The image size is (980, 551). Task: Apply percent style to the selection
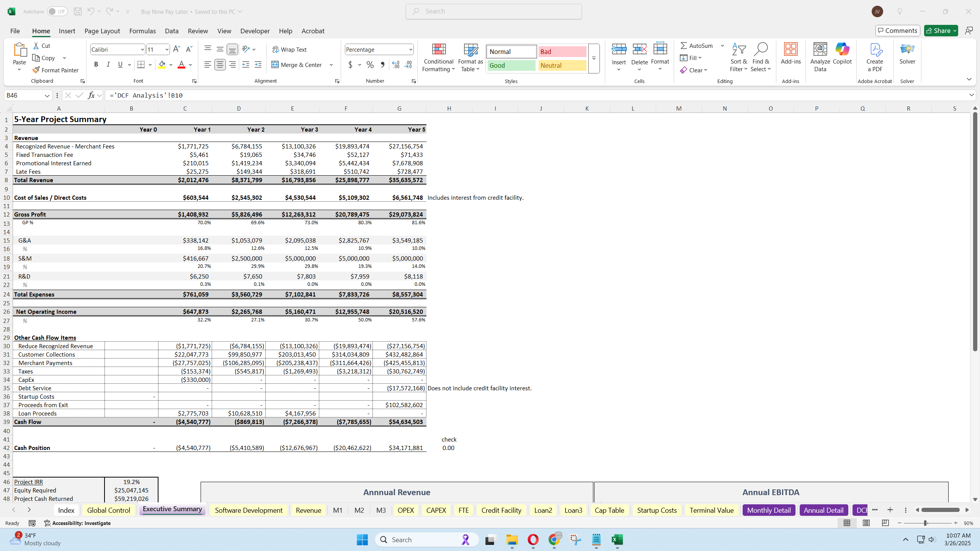pos(369,65)
